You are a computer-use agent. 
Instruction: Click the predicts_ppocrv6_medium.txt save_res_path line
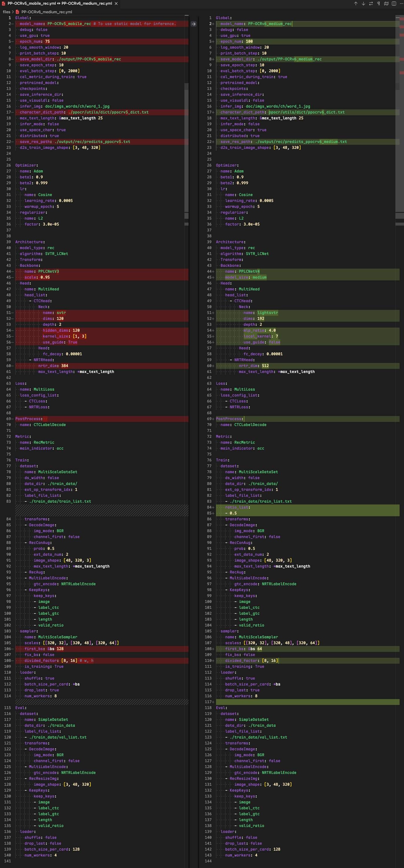307,142
